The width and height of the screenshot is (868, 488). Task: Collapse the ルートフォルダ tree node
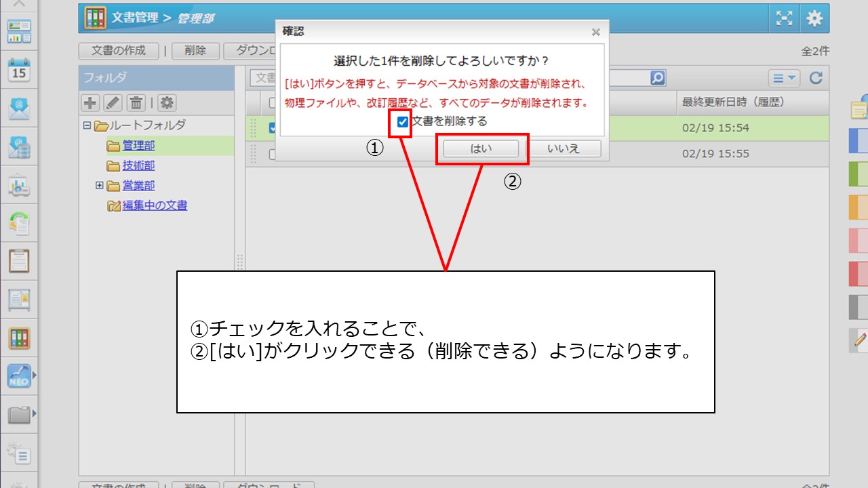click(87, 125)
